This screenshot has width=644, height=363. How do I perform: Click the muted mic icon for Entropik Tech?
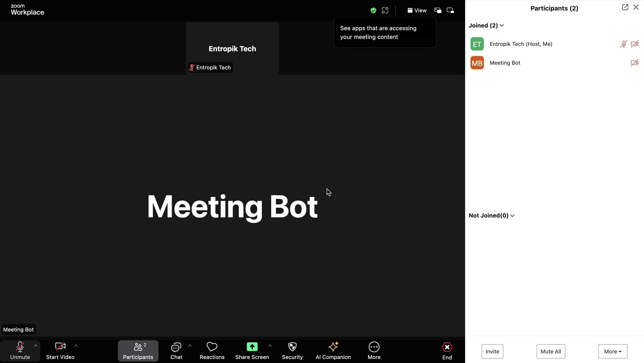click(x=623, y=44)
